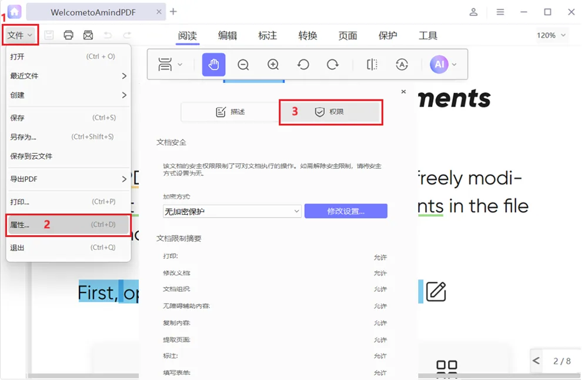The image size is (588, 380).
Task: Click the user account icon
Action: tap(473, 12)
